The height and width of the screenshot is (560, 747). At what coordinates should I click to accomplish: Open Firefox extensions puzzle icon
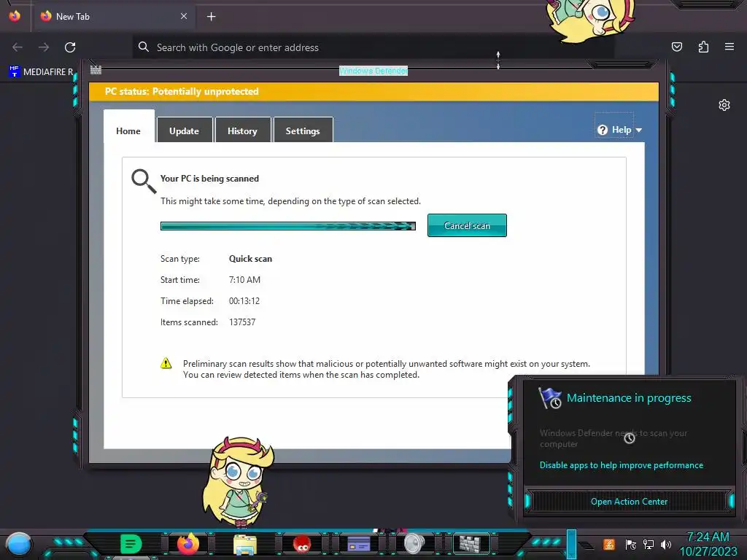click(703, 47)
